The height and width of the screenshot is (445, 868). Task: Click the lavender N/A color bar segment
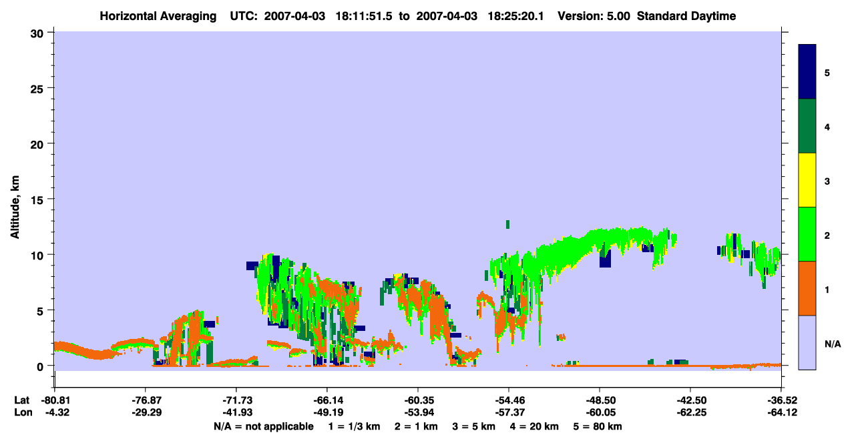tap(807, 342)
